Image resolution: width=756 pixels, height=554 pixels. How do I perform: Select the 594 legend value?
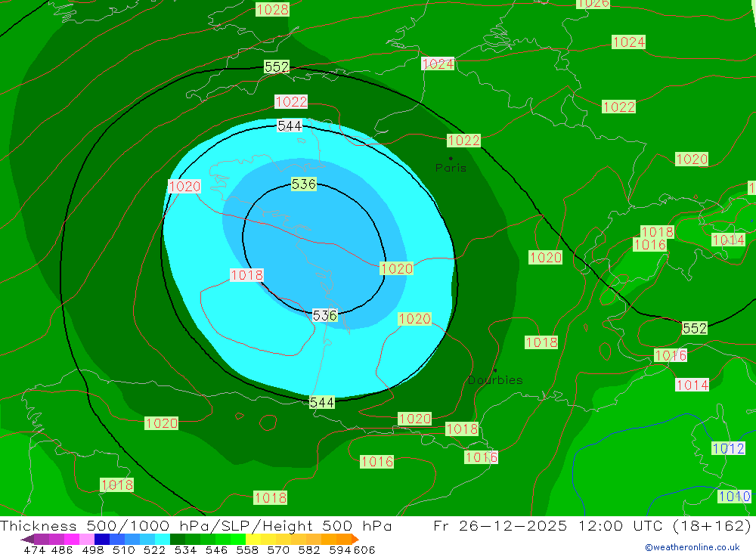coord(340,550)
